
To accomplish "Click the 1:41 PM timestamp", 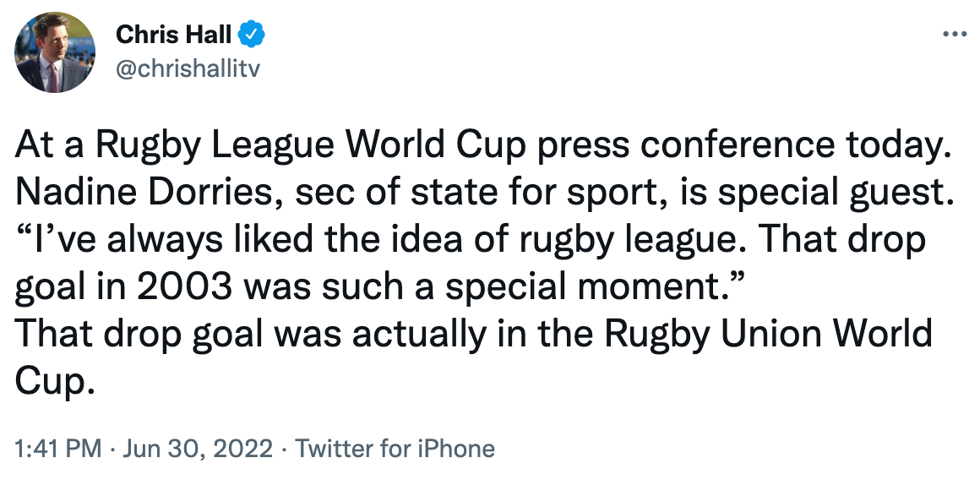I will 57,447.
